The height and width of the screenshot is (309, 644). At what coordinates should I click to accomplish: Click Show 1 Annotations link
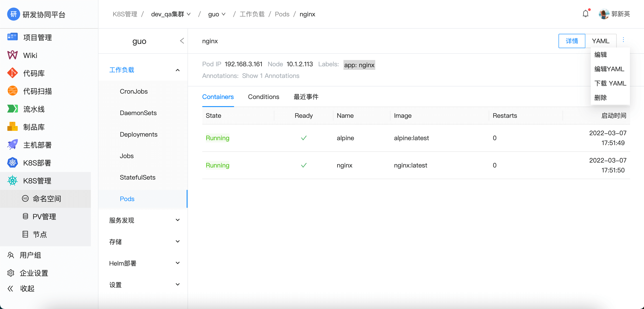tap(271, 76)
